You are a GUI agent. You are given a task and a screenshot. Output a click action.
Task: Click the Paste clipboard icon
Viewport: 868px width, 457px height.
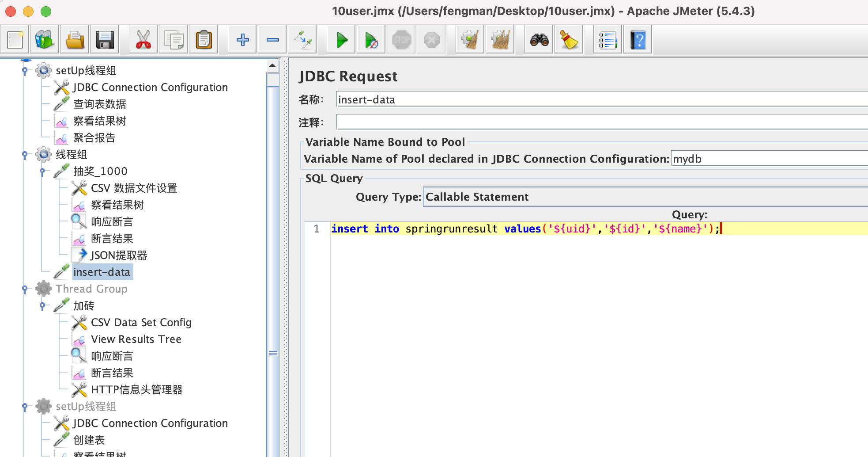204,40
